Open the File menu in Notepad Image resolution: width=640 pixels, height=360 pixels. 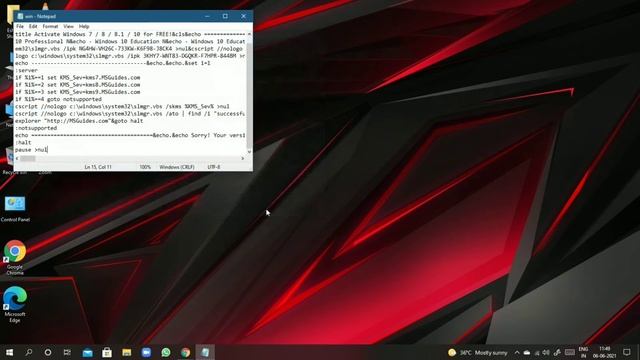click(20, 27)
